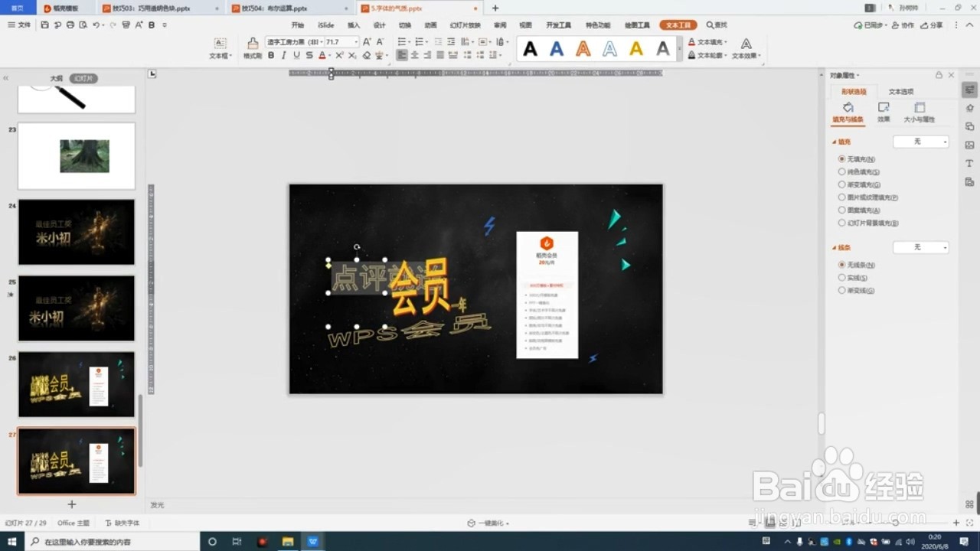Apply the blue A text style preset
Image resolution: width=980 pixels, height=551 pixels.
click(557, 49)
